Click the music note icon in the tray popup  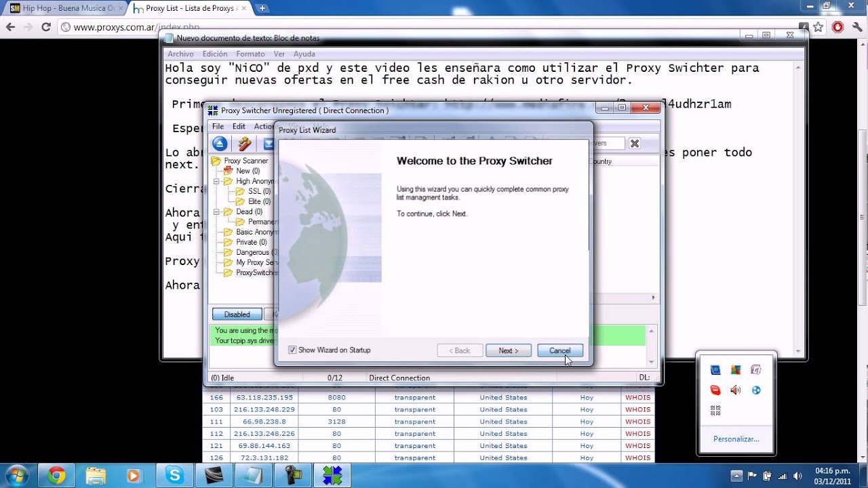click(756, 369)
